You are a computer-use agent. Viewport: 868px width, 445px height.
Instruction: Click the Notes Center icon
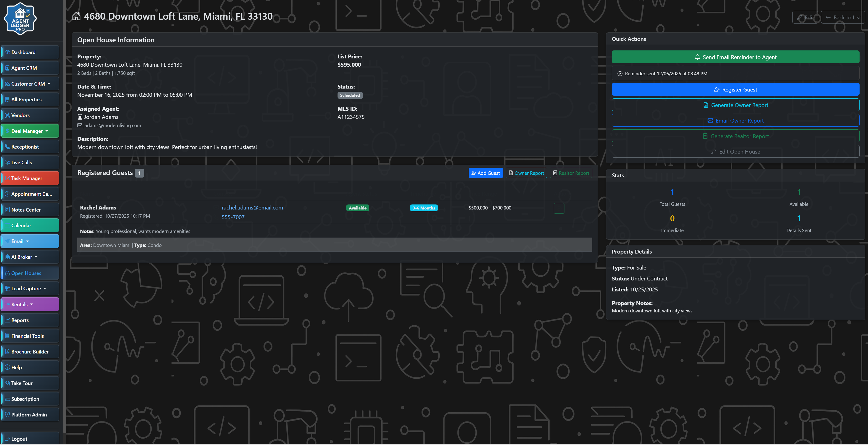click(7, 210)
